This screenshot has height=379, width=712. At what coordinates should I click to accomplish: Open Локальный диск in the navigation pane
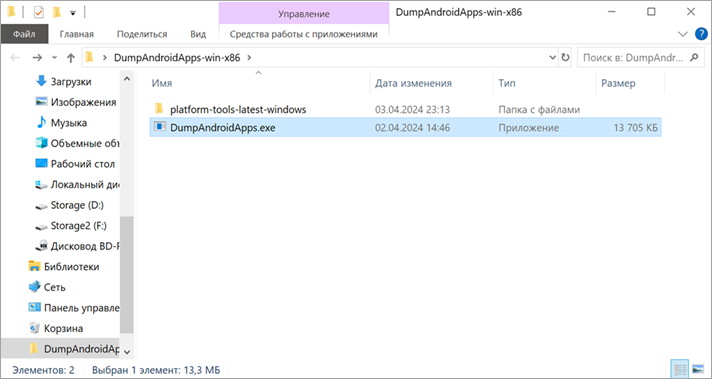85,185
